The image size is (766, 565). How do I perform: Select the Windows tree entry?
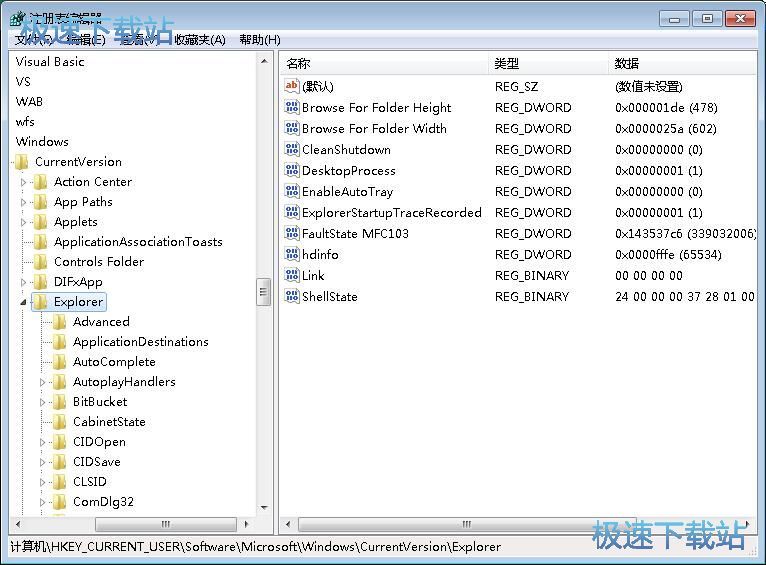point(42,142)
